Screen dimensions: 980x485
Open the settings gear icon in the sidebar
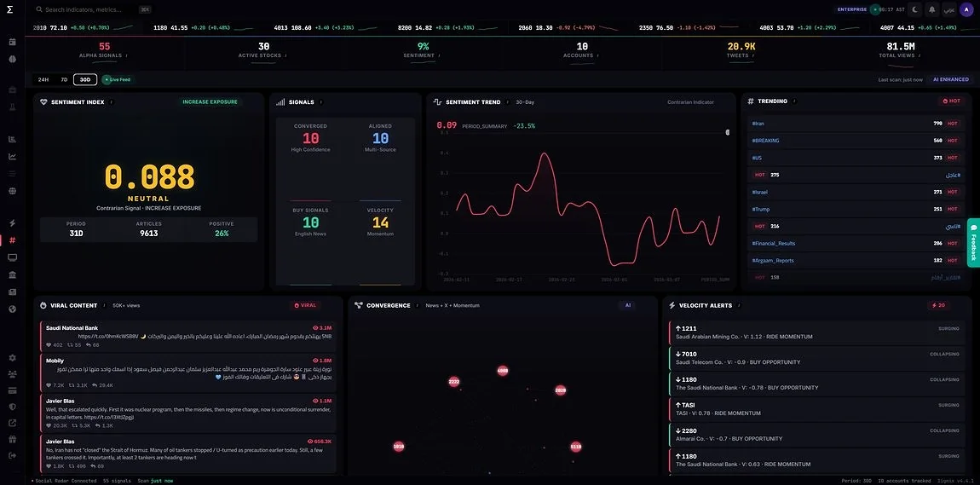pyautogui.click(x=13, y=357)
